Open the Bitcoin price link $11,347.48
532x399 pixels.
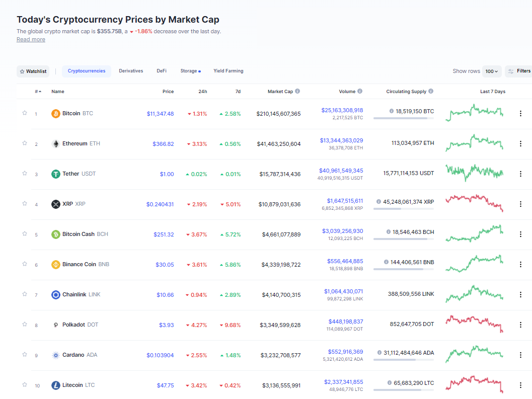160,114
